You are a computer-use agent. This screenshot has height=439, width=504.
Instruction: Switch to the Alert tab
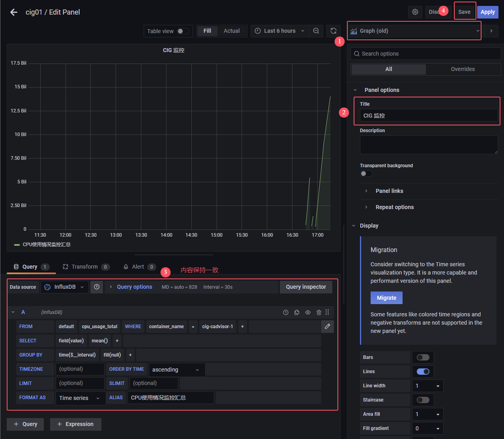point(139,267)
